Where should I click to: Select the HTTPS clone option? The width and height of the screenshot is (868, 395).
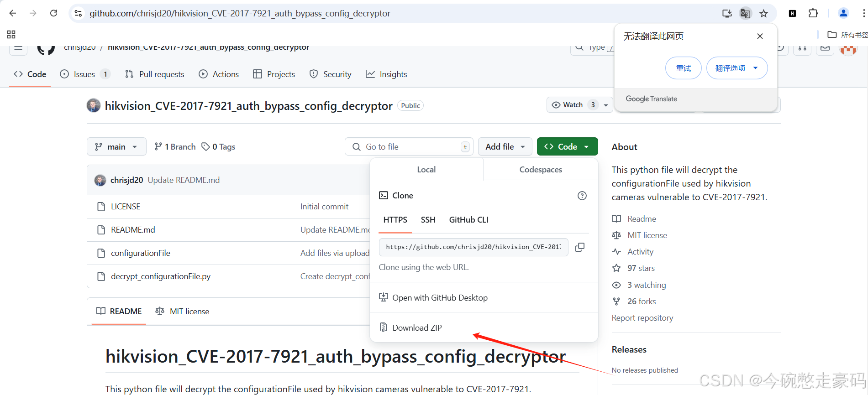coord(395,220)
